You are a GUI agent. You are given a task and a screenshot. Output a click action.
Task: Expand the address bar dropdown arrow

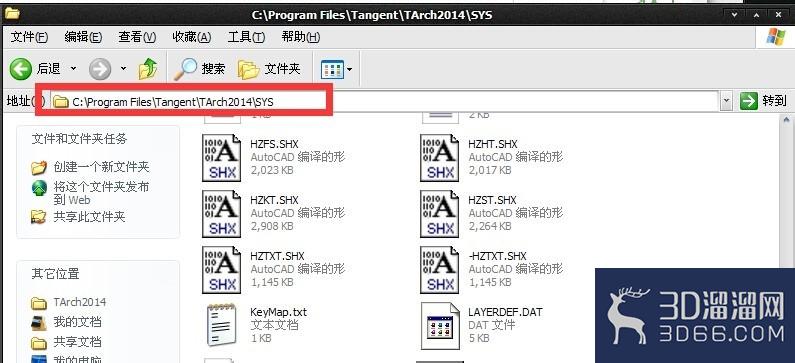click(727, 101)
